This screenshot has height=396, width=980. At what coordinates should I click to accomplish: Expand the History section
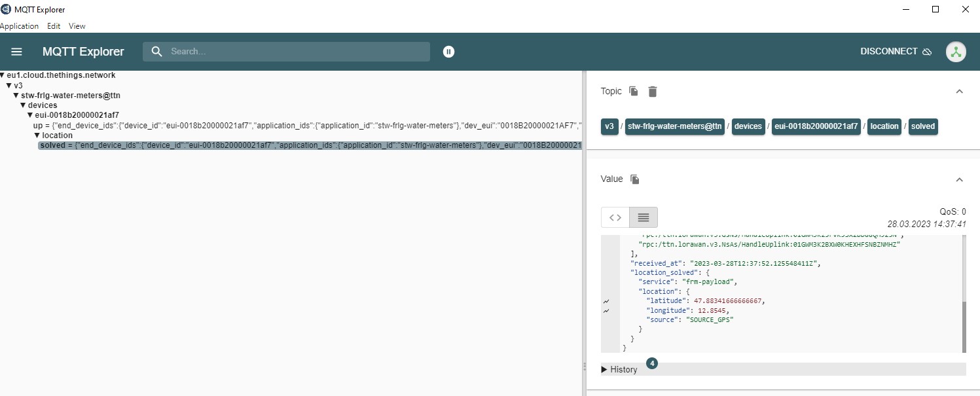click(x=619, y=369)
